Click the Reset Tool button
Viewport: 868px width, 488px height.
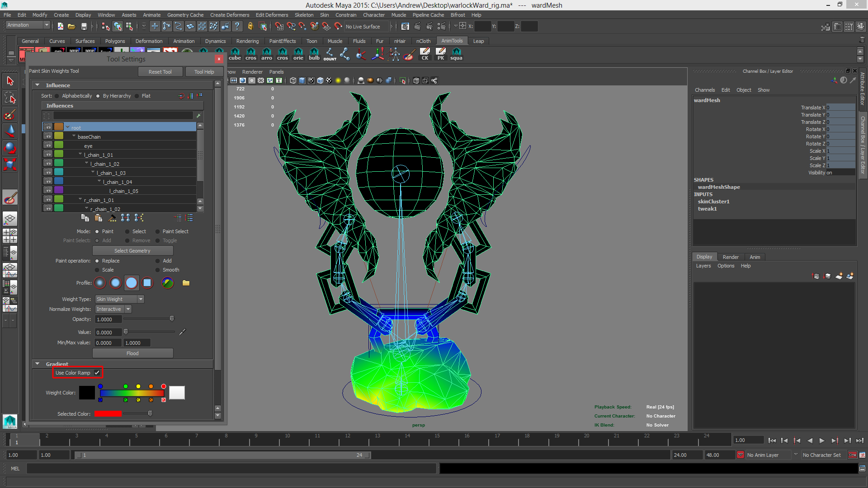[x=160, y=72]
